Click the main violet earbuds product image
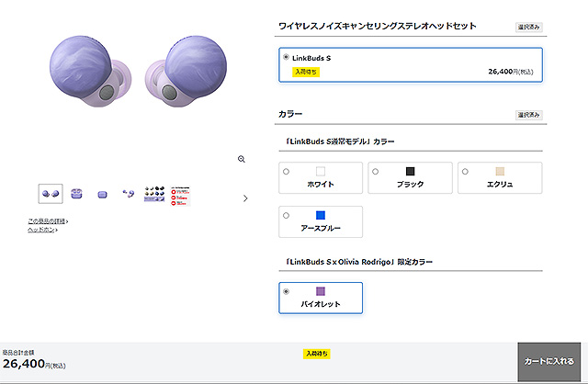 coord(138,71)
